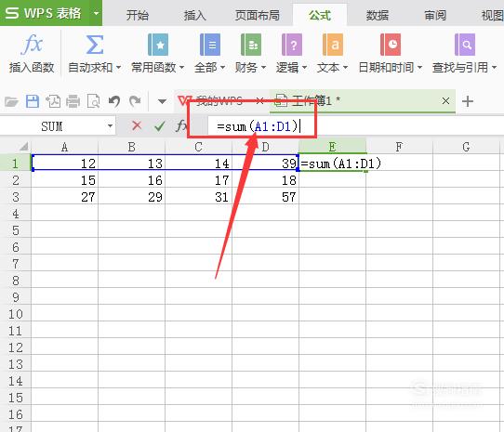Select column B header
Screen dimensions: 504x432
131,147
